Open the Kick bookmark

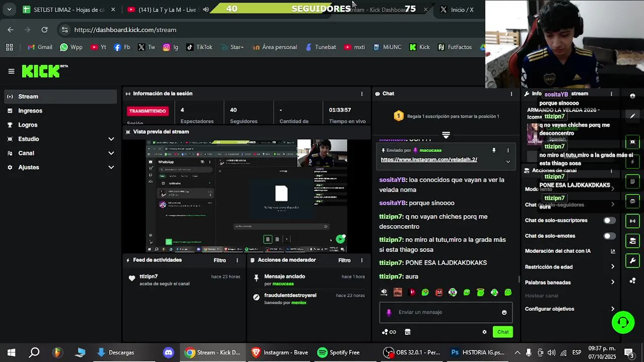click(420, 47)
